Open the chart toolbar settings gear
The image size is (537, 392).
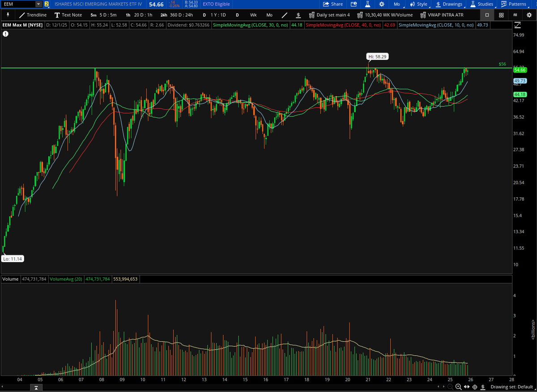tap(529, 15)
